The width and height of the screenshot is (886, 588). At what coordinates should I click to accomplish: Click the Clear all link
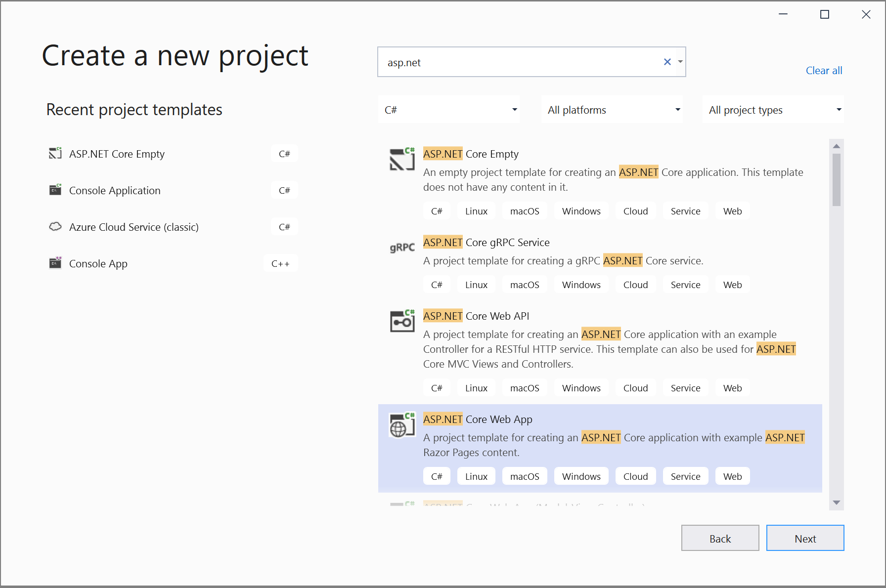(824, 71)
